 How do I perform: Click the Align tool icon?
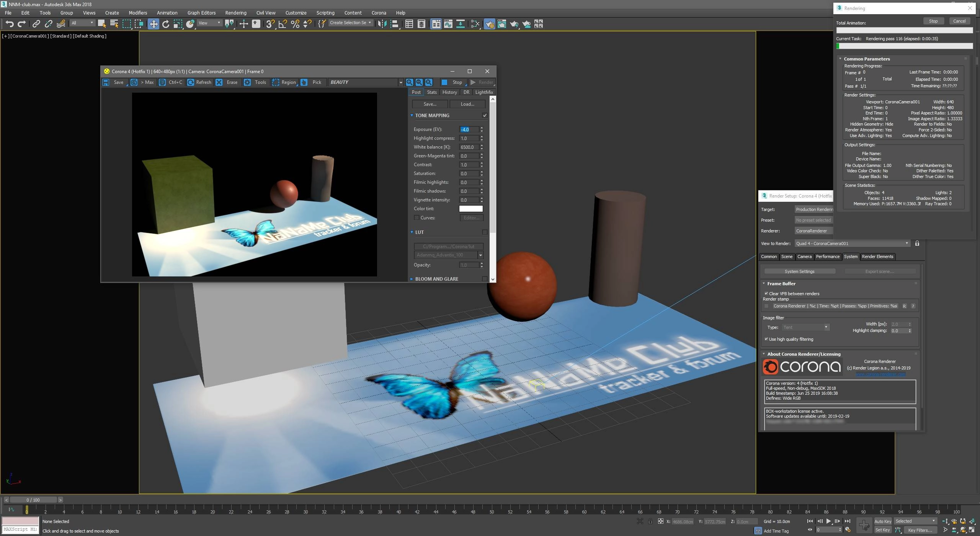coord(394,24)
